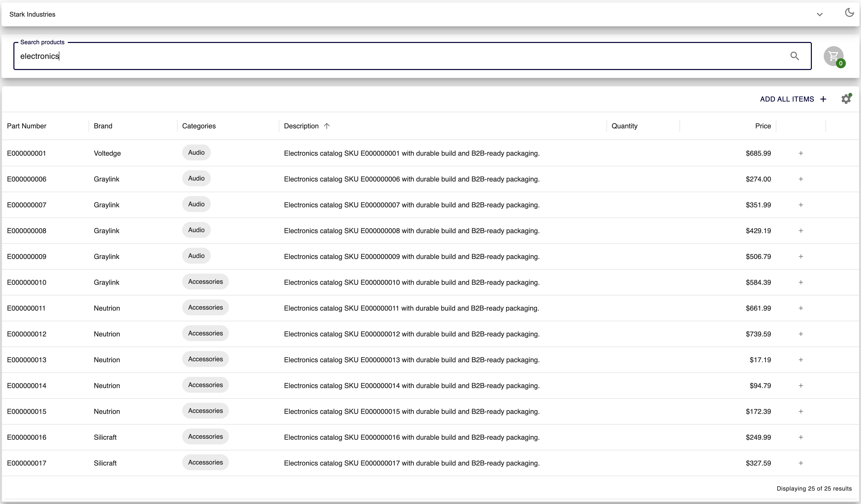Click Accessories chip for E000000017
The width and height of the screenshot is (861, 504).
[x=205, y=462]
